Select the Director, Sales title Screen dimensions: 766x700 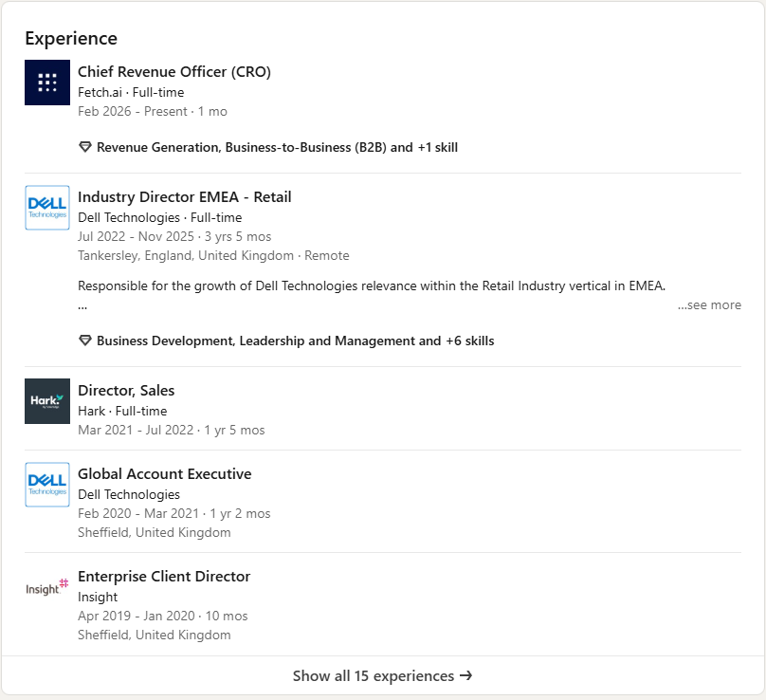pos(126,391)
